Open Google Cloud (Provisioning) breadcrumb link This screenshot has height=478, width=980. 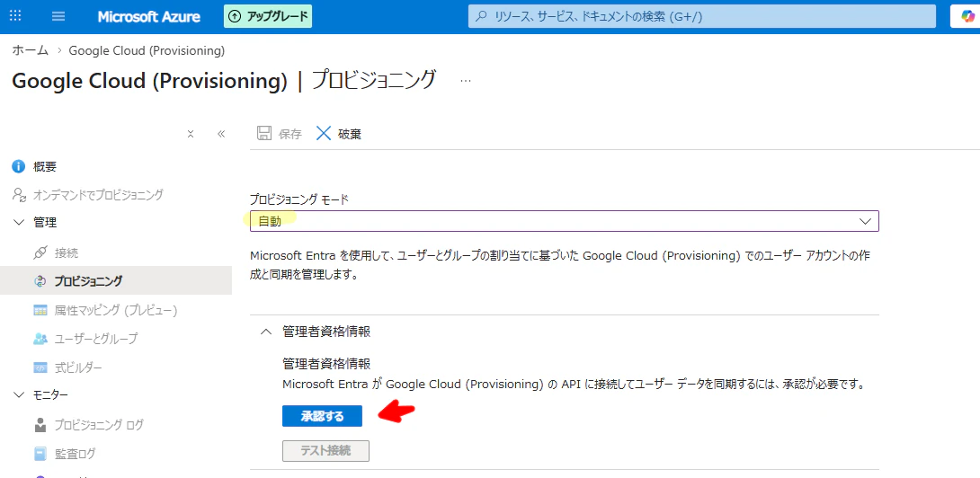[x=147, y=50]
